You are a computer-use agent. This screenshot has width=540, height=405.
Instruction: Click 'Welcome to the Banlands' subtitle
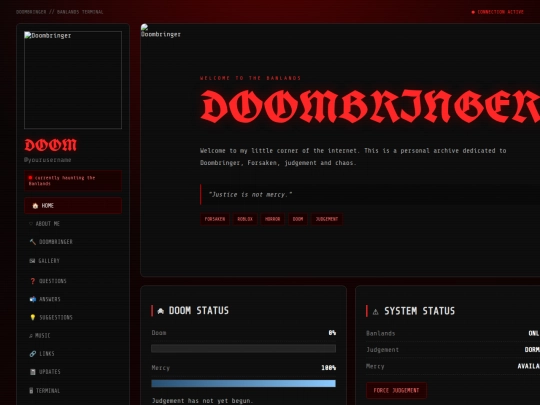(x=250, y=78)
